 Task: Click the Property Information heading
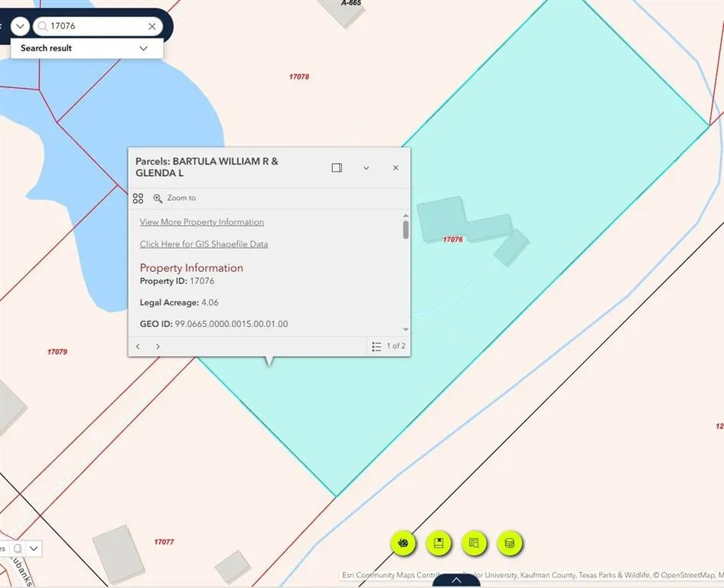click(x=191, y=268)
